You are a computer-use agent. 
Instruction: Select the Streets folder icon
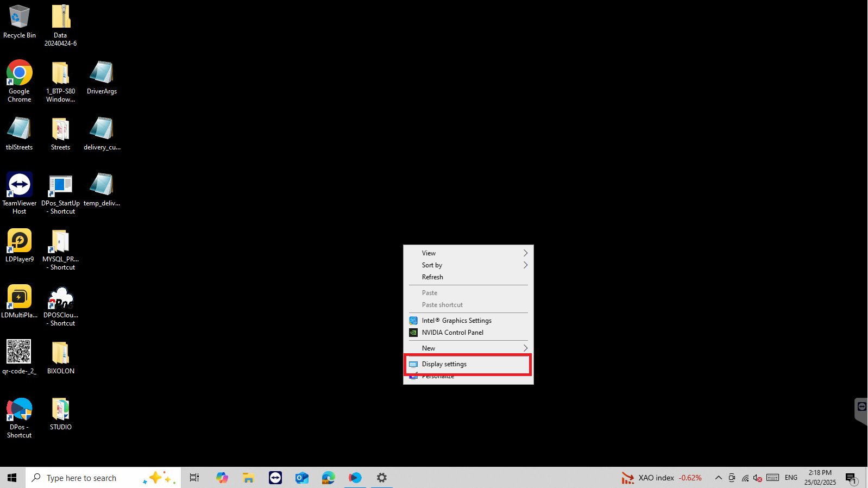(61, 133)
